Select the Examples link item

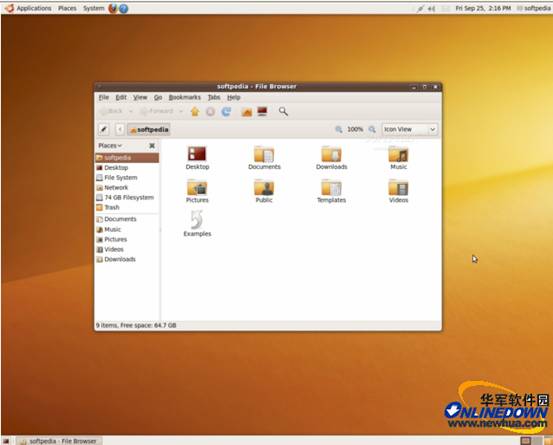197,224
